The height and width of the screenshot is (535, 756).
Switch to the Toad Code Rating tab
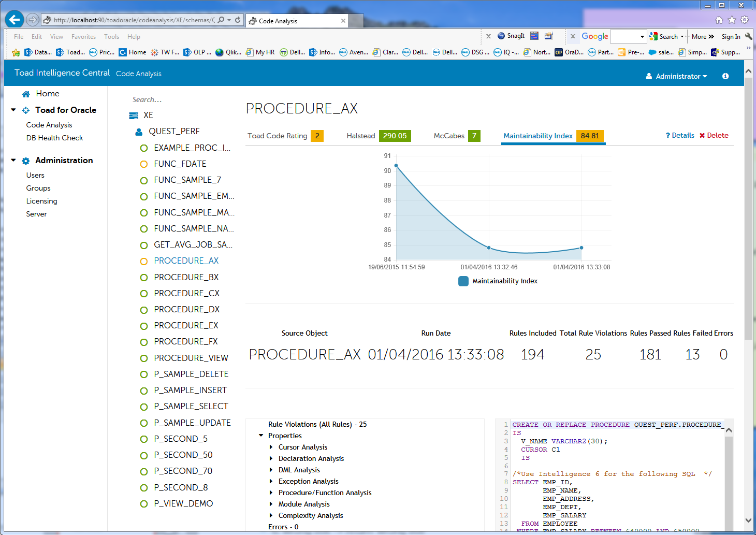(285, 136)
